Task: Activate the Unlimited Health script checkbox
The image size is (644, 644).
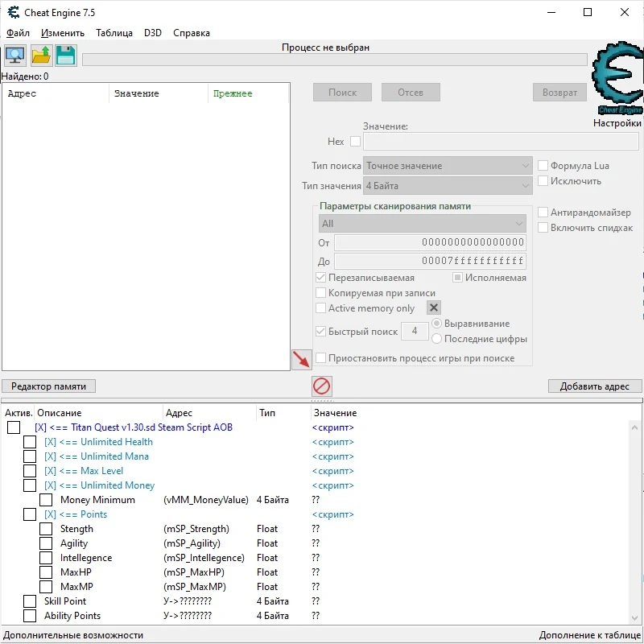Action: (x=30, y=442)
